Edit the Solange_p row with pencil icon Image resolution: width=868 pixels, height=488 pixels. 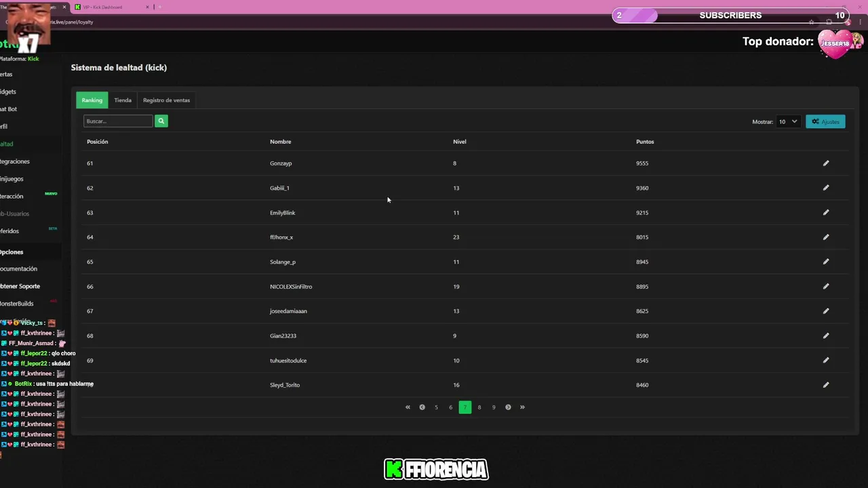point(826,262)
